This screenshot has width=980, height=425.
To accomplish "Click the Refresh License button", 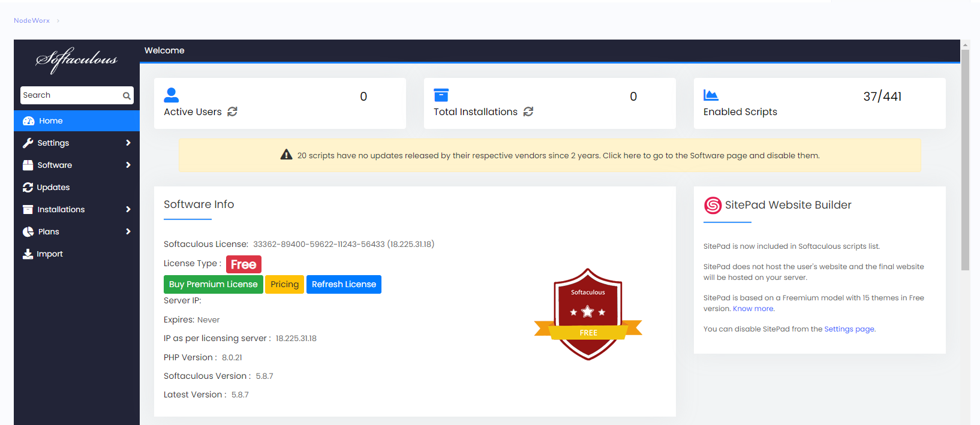I will pyautogui.click(x=344, y=284).
